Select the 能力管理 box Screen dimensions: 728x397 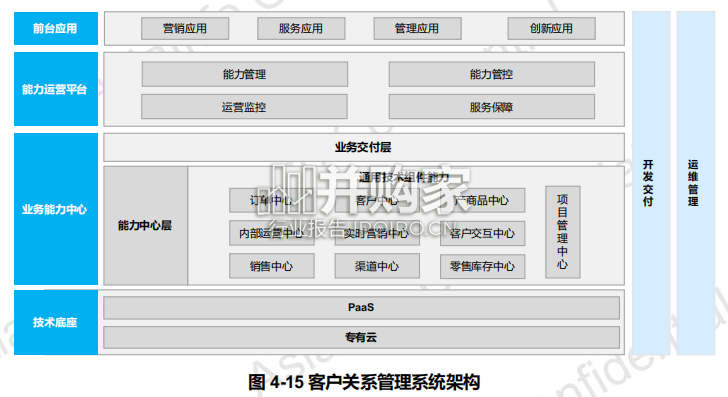(245, 74)
